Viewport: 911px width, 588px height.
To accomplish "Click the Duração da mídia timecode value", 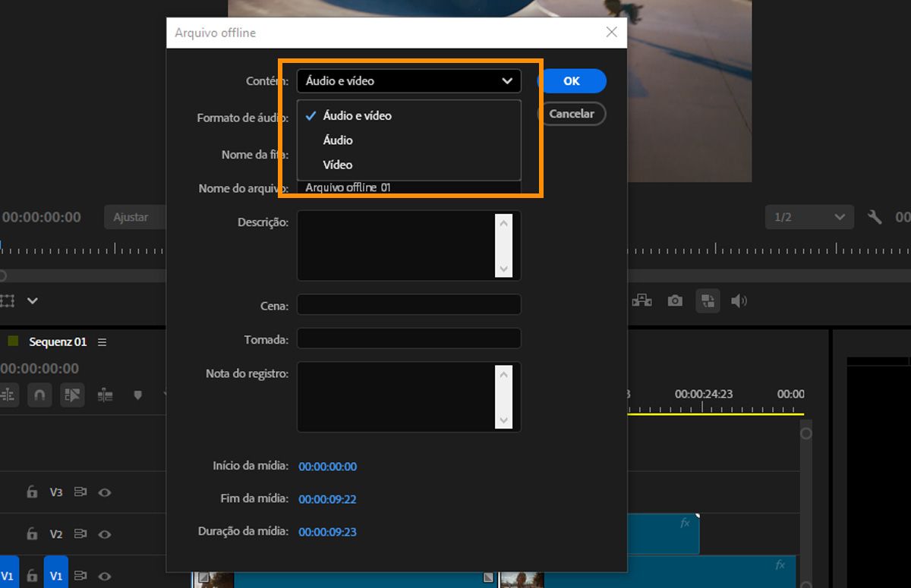I will click(327, 532).
